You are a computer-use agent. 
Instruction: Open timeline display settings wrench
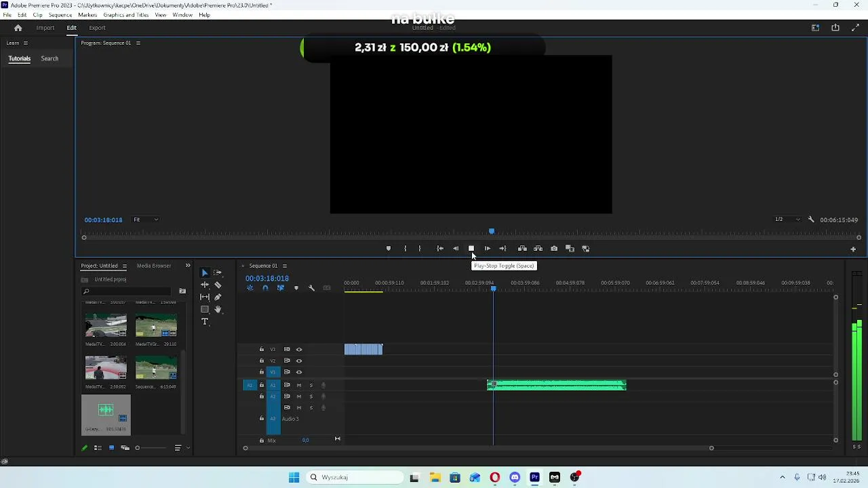tap(311, 288)
